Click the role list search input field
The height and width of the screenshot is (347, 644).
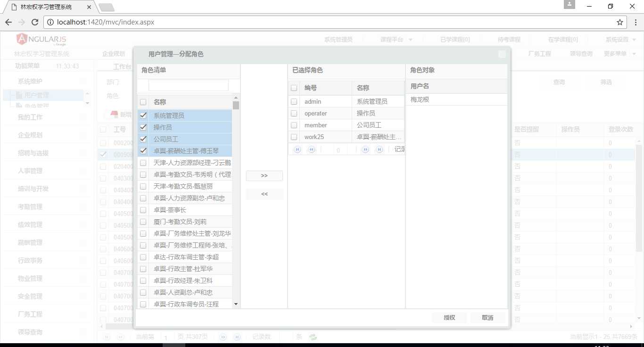tap(189, 85)
